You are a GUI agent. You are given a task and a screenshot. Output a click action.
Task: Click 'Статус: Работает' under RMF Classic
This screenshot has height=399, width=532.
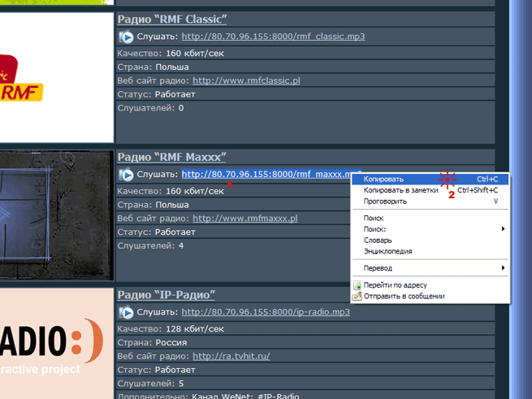pos(157,94)
